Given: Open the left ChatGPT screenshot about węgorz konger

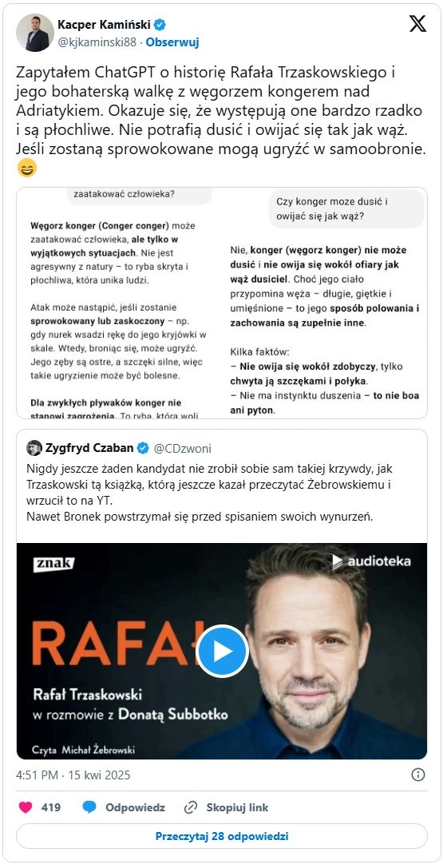Looking at the screenshot, I should pyautogui.click(x=119, y=303).
